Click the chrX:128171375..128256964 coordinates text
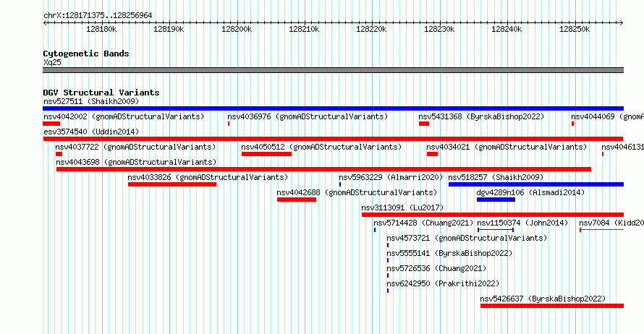The image size is (644, 334). [x=98, y=16]
